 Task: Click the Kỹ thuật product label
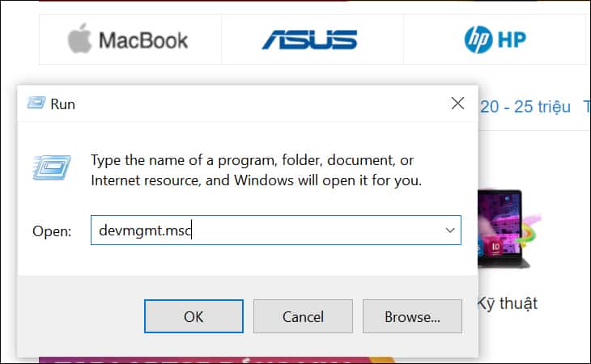pos(508,303)
